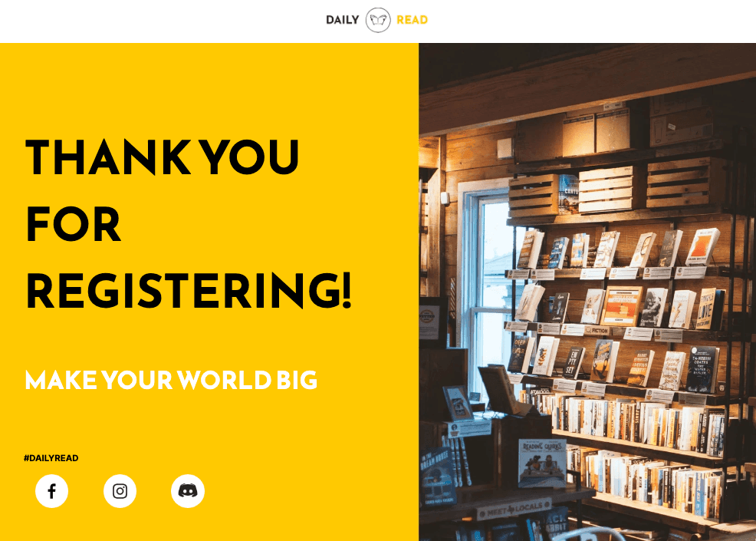Click the REGISTERING! heading text

[x=189, y=291]
